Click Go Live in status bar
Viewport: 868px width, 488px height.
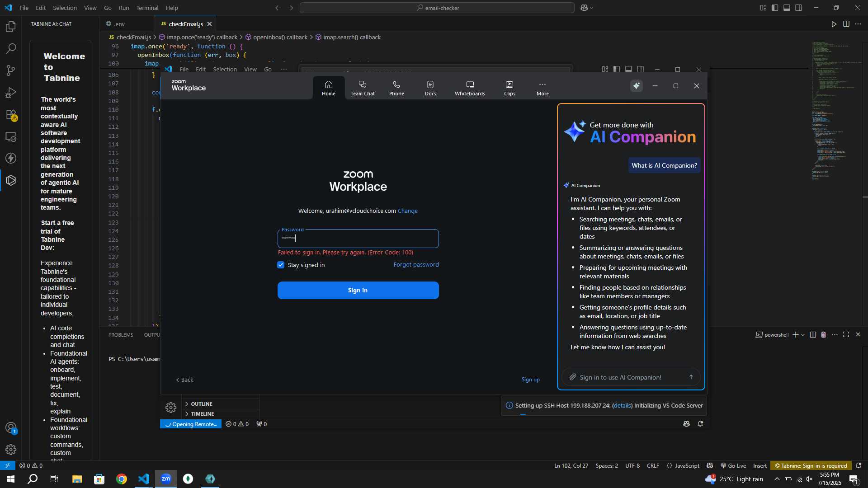(x=733, y=465)
